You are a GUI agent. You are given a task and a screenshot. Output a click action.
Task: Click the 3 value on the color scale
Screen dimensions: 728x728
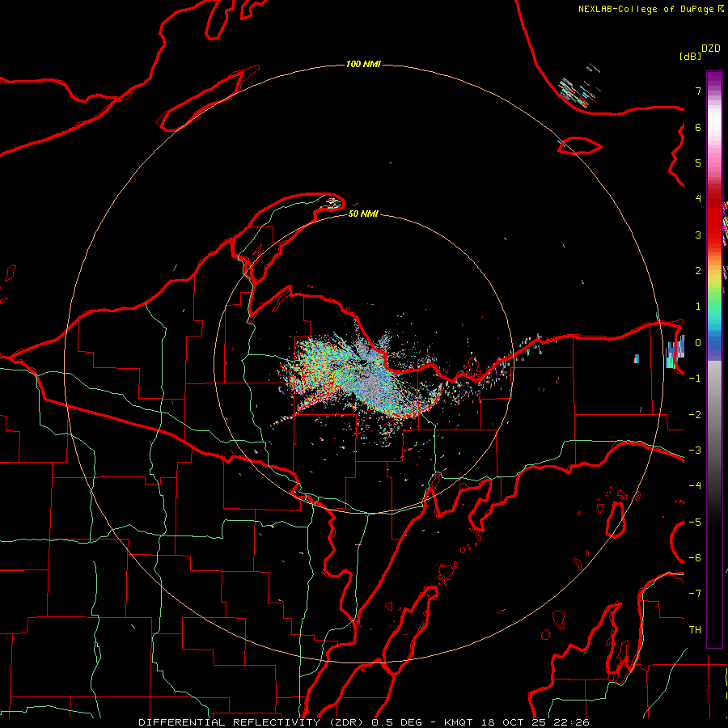point(698,235)
